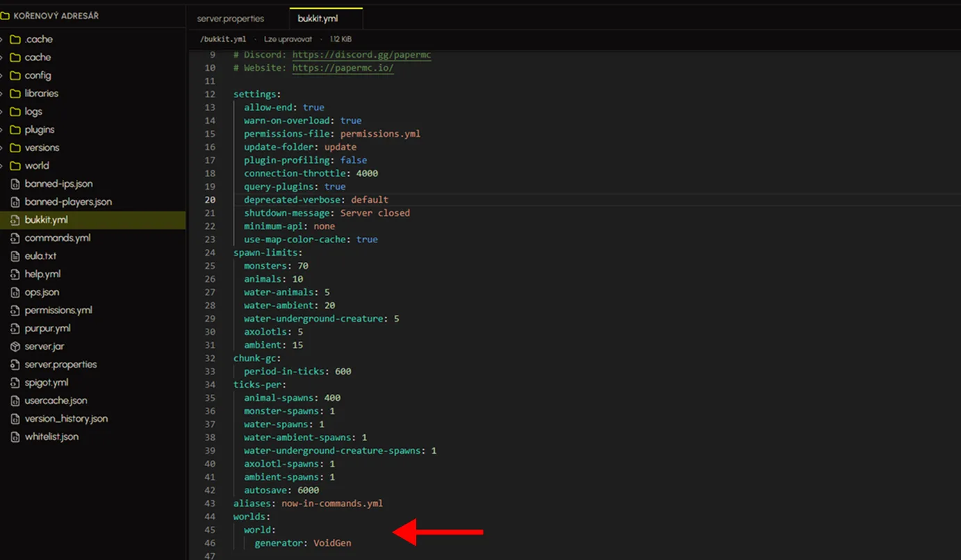Expand the logs folder arrow
961x560 pixels.
[3, 112]
